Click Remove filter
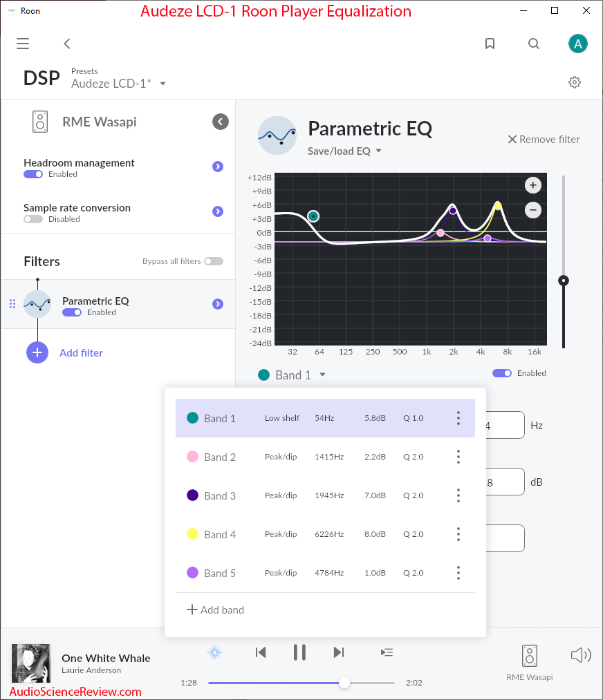The image size is (603, 700). click(544, 140)
